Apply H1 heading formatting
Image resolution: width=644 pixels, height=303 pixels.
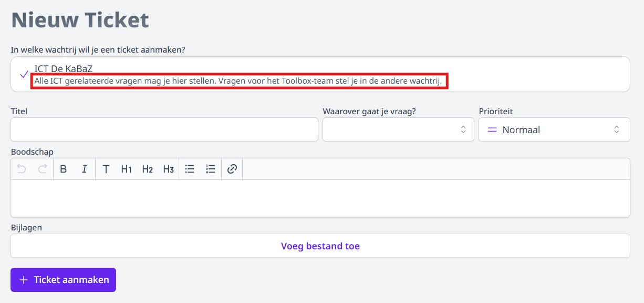(x=127, y=168)
